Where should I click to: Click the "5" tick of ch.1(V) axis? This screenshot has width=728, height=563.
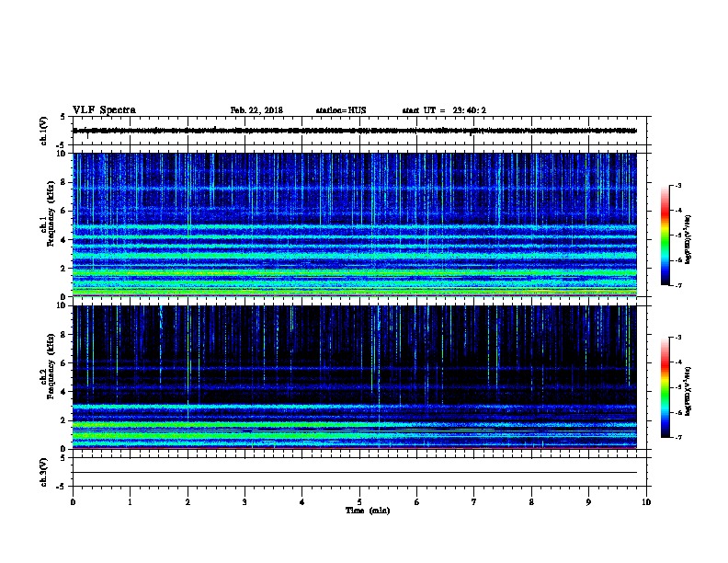click(63, 117)
